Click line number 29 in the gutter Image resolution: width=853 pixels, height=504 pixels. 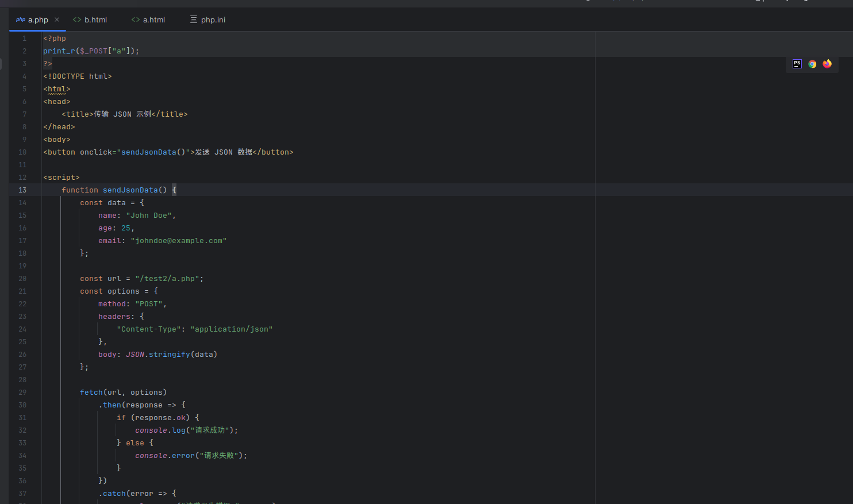coord(22,393)
